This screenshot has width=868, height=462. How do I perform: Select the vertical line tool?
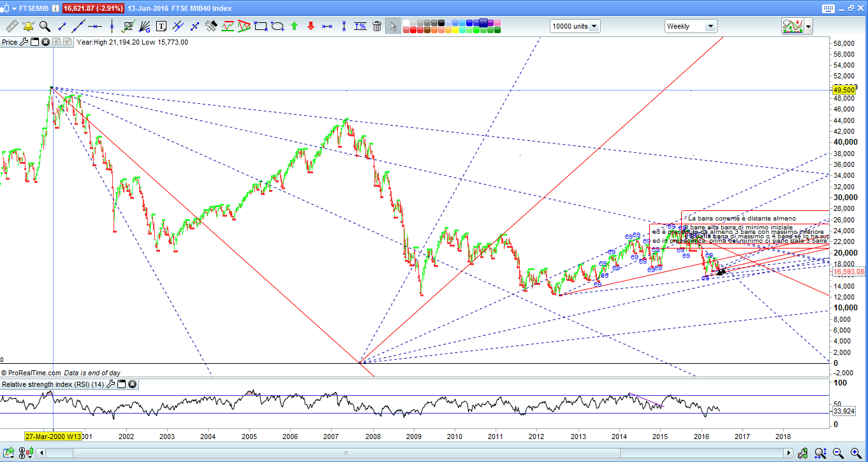[x=112, y=26]
